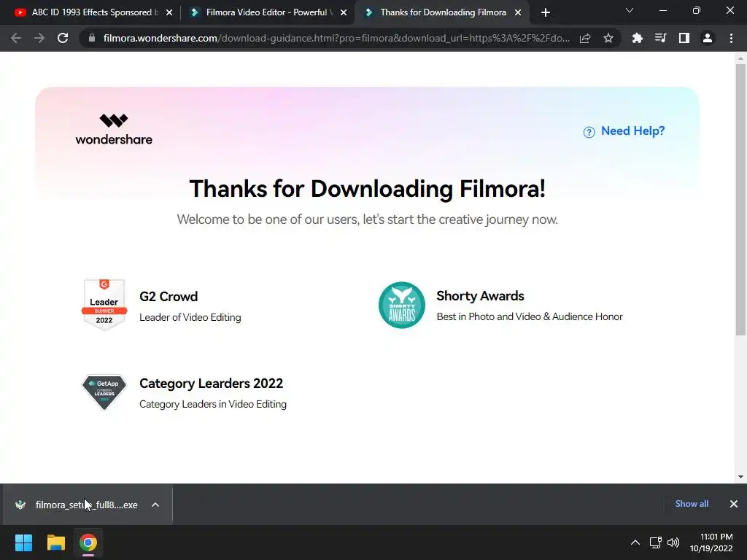Click the Category Learders 2022 heading
This screenshot has height=560, width=747.
(211, 384)
